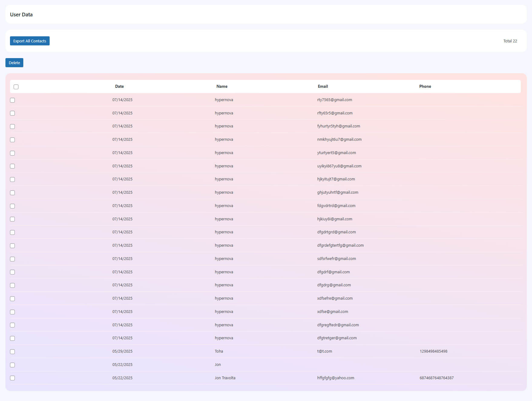Click date 05/22/2025 in Jon Travolta row
This screenshot has width=532, height=401.
(122, 378)
